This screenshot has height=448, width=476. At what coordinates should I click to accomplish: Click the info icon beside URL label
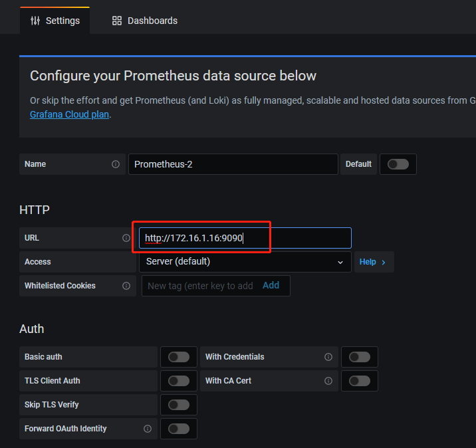[126, 238]
